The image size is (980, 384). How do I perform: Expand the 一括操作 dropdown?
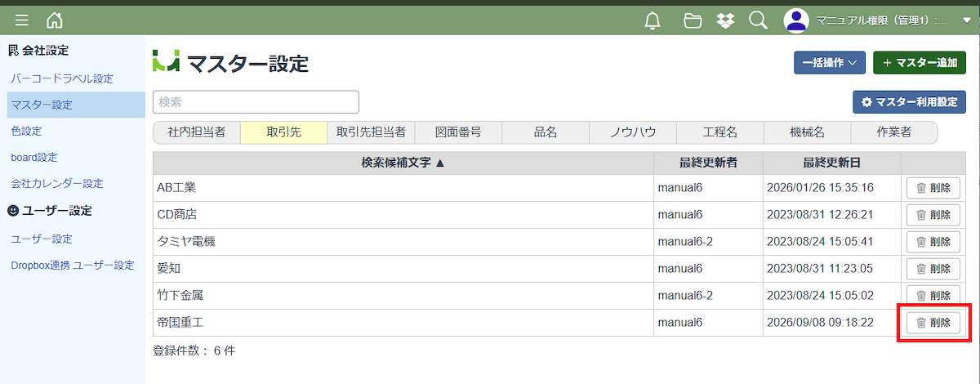coord(829,63)
